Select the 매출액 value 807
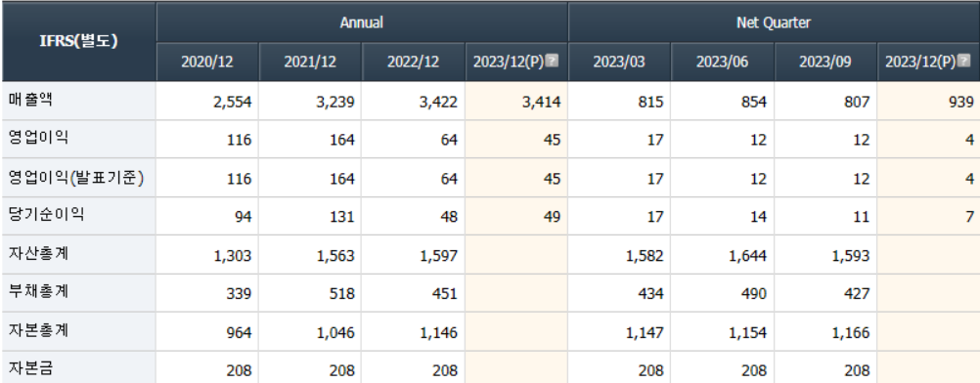Image resolution: width=980 pixels, height=383 pixels. coord(858,102)
